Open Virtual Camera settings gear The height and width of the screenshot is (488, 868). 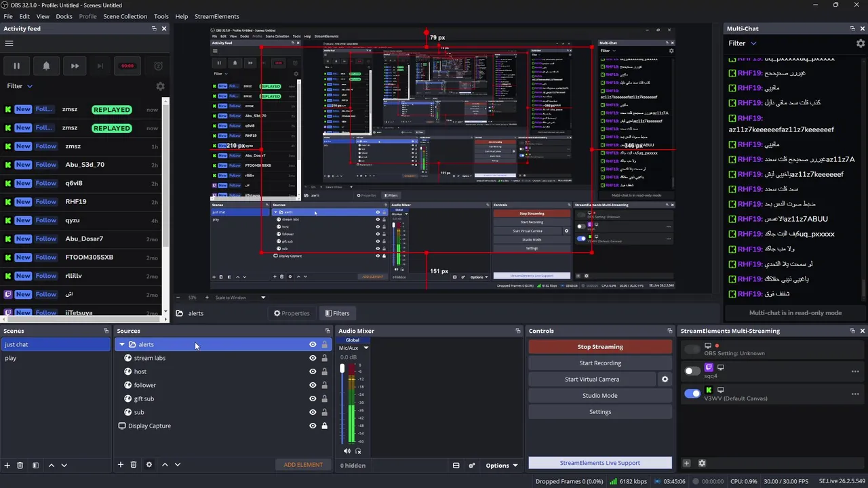pos(665,379)
